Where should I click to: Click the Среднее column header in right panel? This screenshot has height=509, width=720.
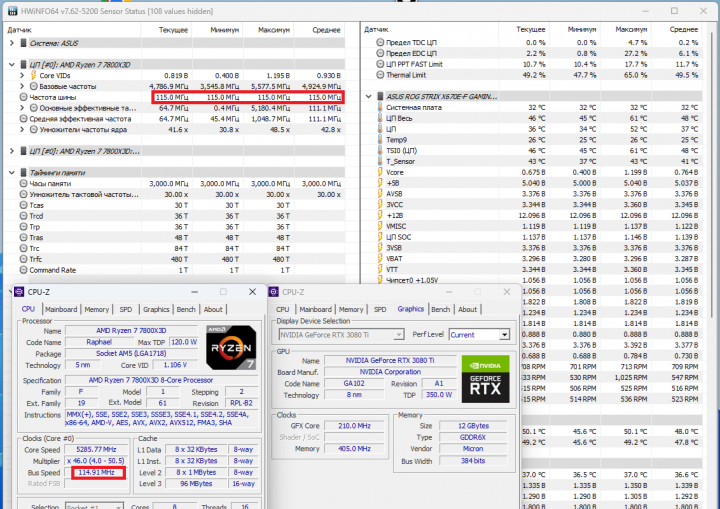pyautogui.click(x=684, y=29)
